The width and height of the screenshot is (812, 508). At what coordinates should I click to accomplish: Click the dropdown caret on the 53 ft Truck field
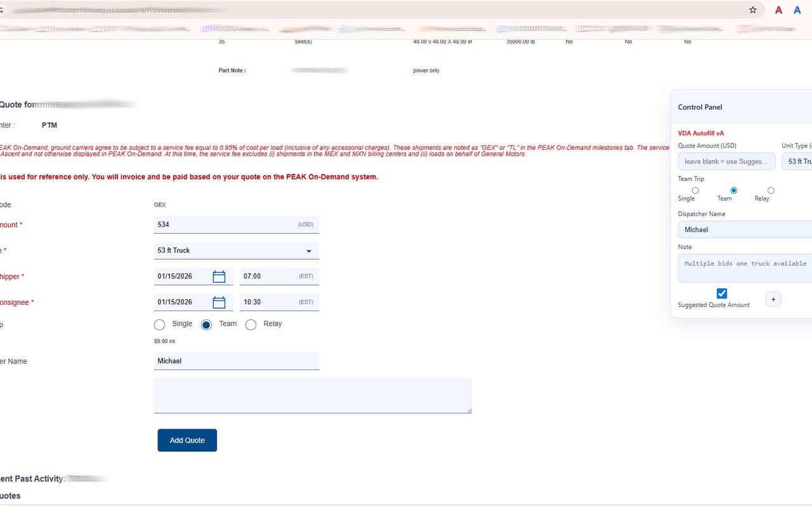[x=308, y=250]
